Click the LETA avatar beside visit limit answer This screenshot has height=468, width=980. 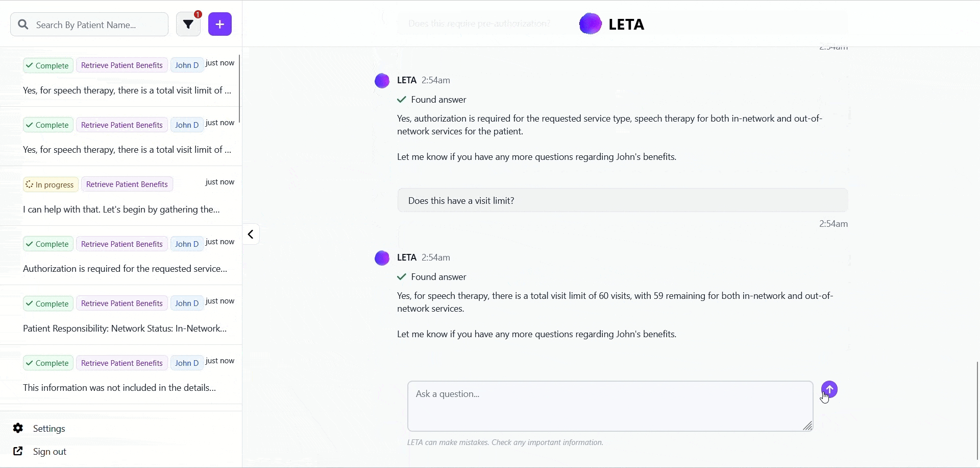[382, 258]
